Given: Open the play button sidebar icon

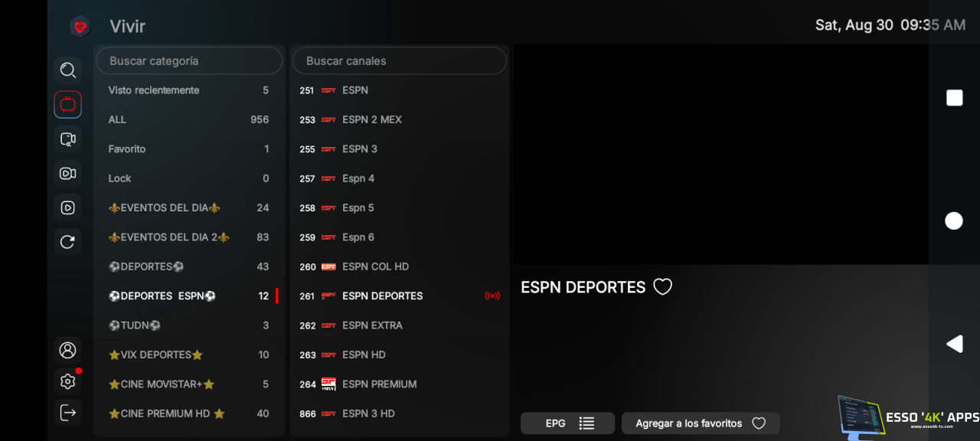Looking at the screenshot, I should (67, 207).
